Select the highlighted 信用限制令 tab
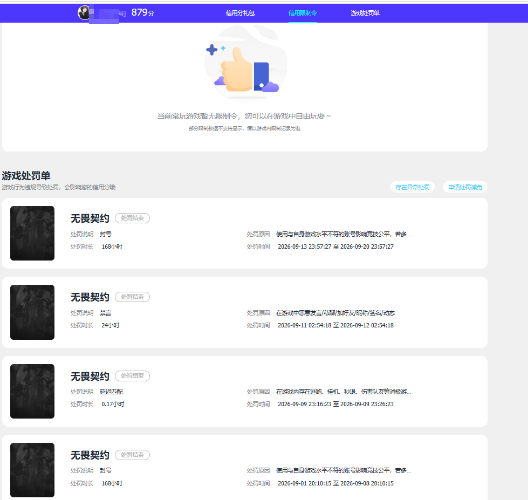This screenshot has width=528, height=500. click(302, 13)
